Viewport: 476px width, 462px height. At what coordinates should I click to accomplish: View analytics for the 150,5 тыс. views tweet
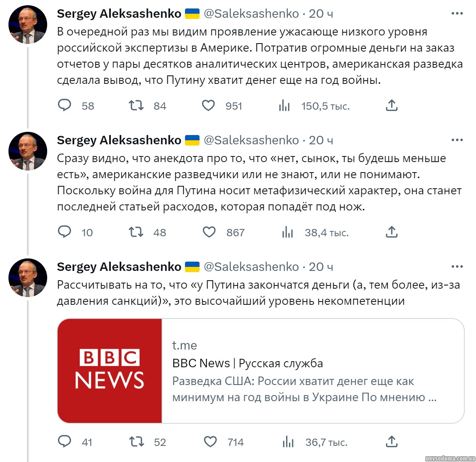tap(285, 106)
